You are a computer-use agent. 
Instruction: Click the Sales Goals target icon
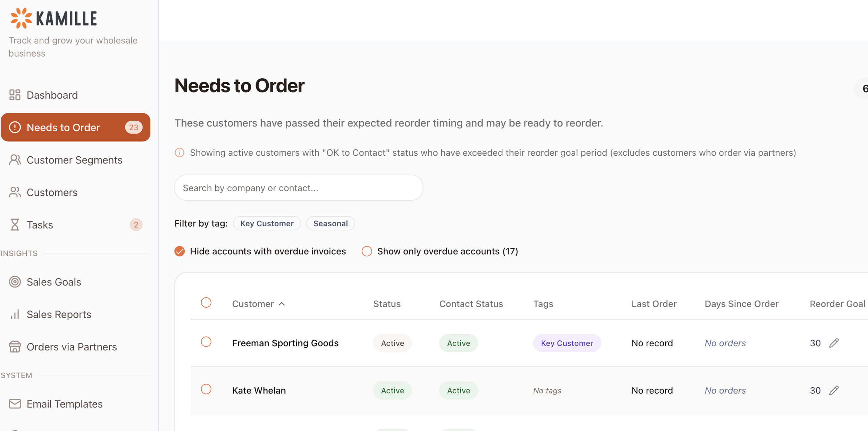click(15, 282)
